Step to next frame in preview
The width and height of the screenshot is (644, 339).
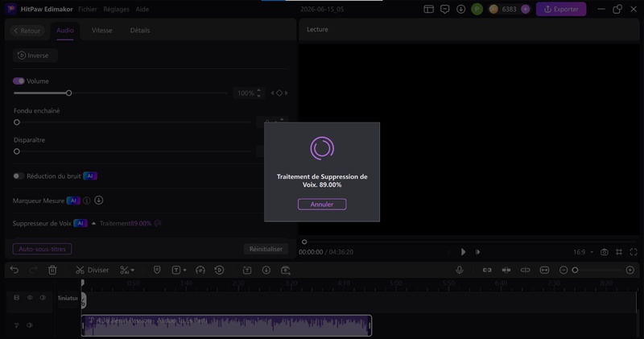pyautogui.click(x=477, y=252)
